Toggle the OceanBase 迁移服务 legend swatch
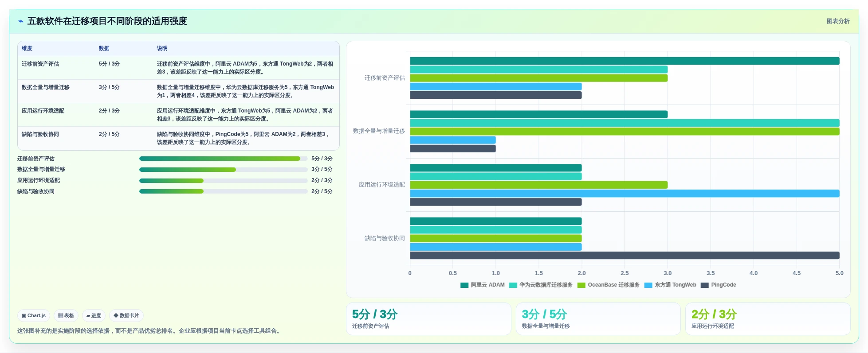 [x=581, y=285]
